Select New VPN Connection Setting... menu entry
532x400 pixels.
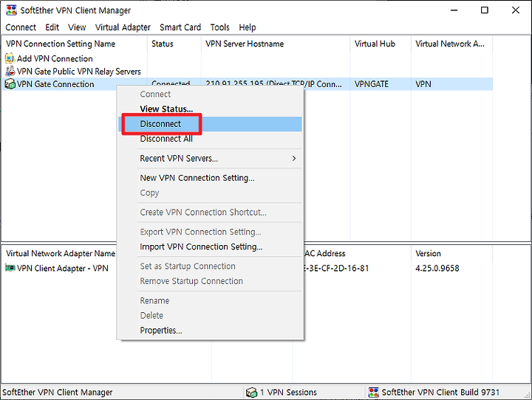210,178
